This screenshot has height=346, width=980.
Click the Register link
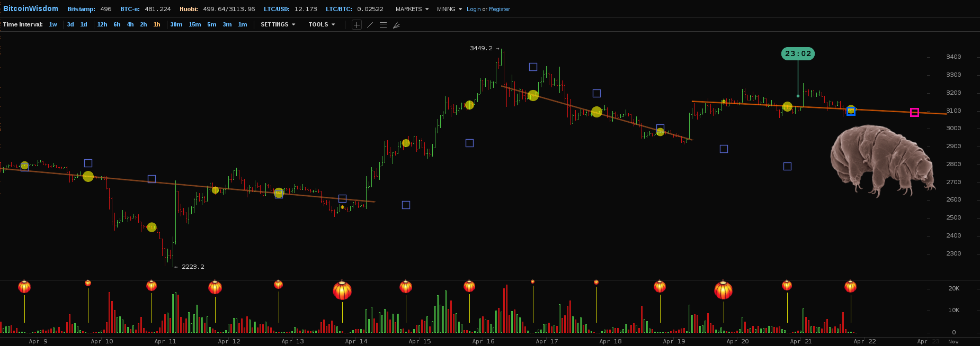pyautogui.click(x=500, y=9)
